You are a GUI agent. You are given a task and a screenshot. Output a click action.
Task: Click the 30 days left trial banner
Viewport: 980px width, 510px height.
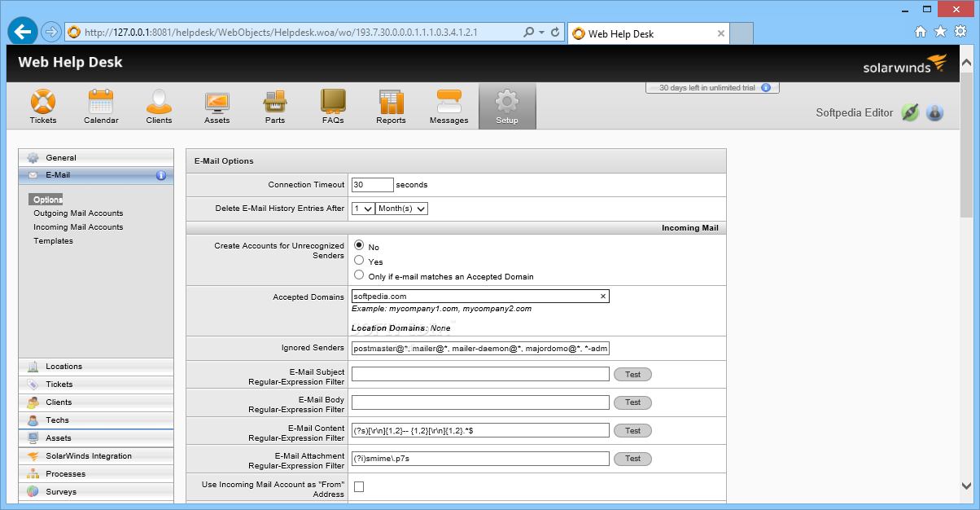click(x=713, y=88)
